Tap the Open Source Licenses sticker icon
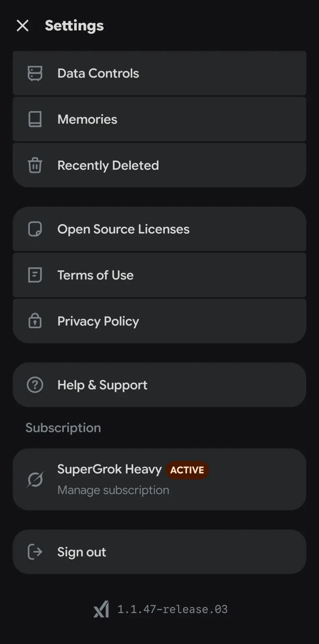Screen dimensions: 319x644 point(35,229)
